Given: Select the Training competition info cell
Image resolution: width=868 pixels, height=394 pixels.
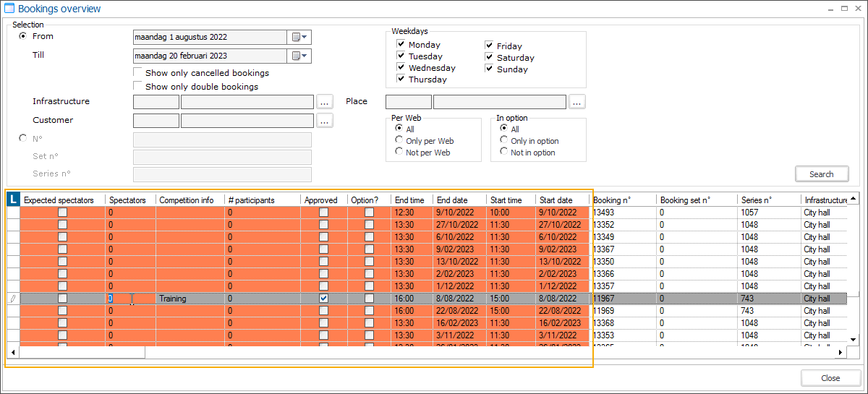Looking at the screenshot, I should click(x=190, y=299).
